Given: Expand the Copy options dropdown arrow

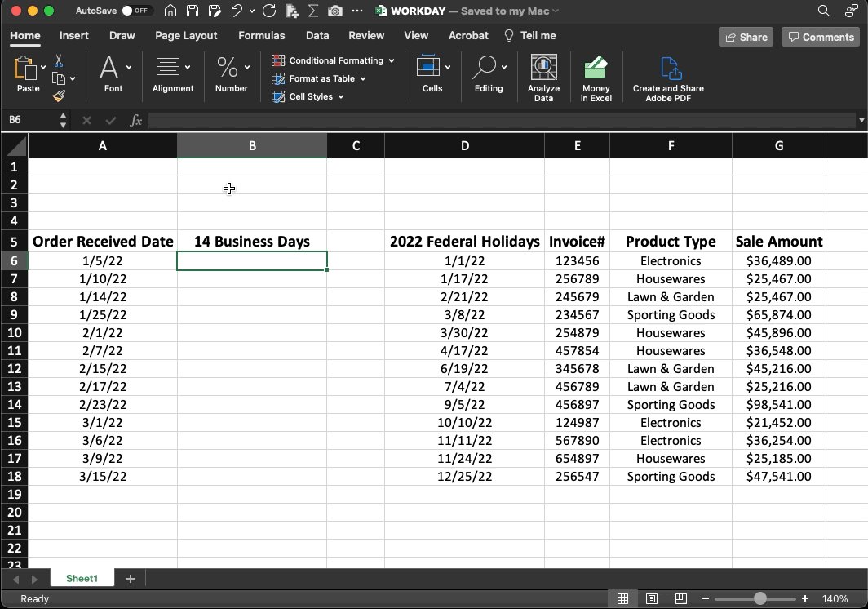Looking at the screenshot, I should click(73, 78).
